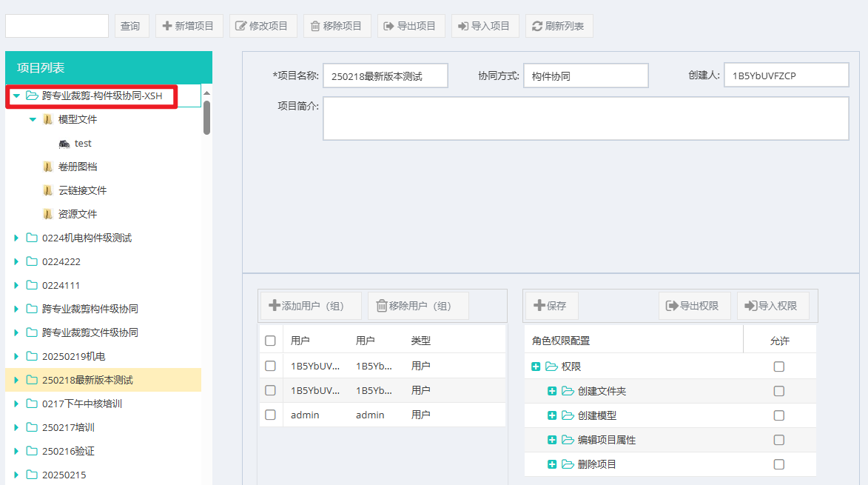Expand the 0224机电构件级测试 project node
868x485 pixels.
click(16, 238)
